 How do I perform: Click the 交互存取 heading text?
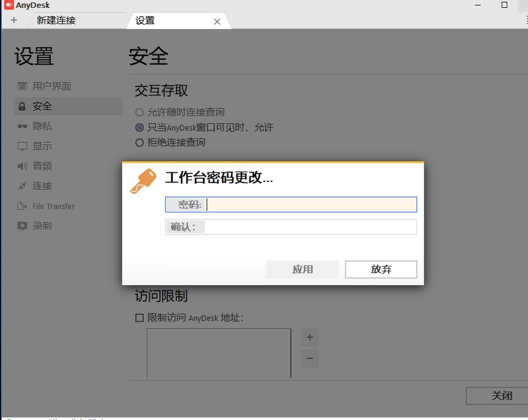coord(161,91)
